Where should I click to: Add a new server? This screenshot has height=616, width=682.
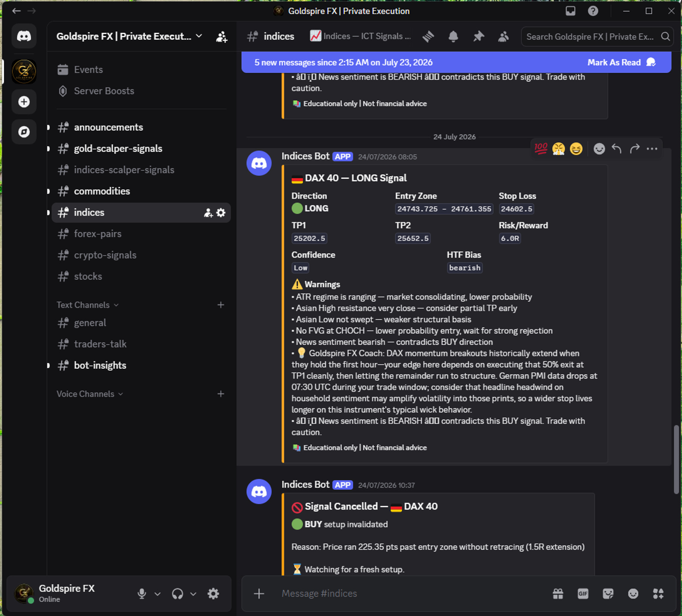coord(24,102)
